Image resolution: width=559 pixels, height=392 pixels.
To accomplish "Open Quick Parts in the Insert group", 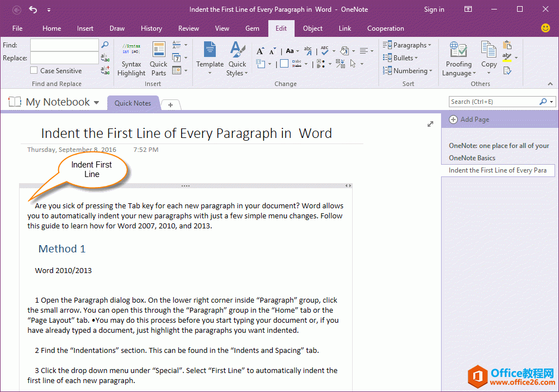I will coord(158,58).
